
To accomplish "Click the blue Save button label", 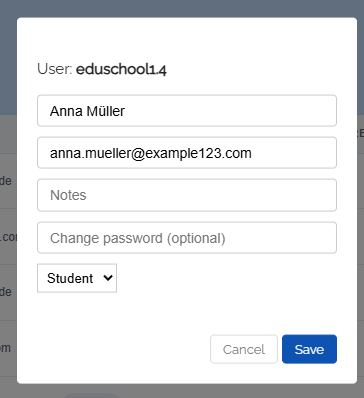I will [x=309, y=349].
